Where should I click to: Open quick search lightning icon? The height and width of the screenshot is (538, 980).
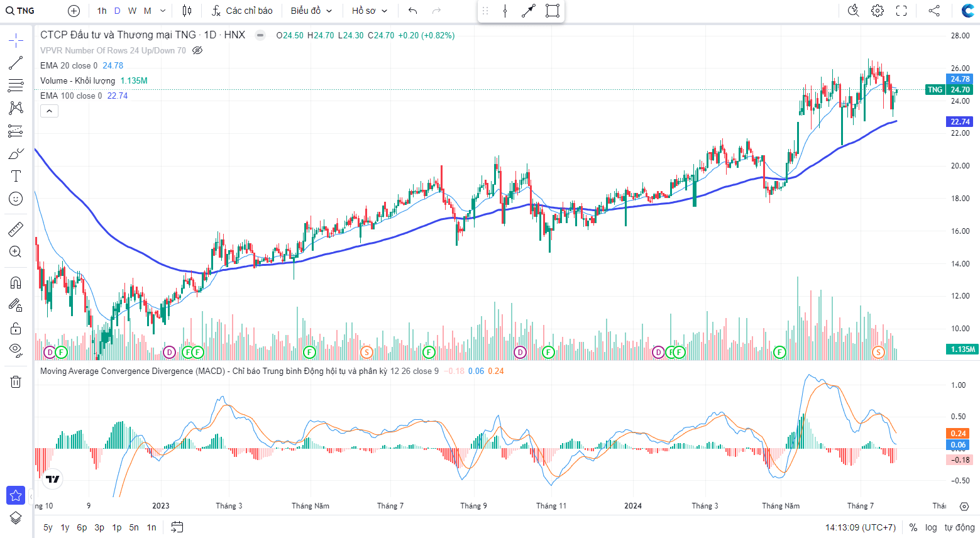coord(853,11)
